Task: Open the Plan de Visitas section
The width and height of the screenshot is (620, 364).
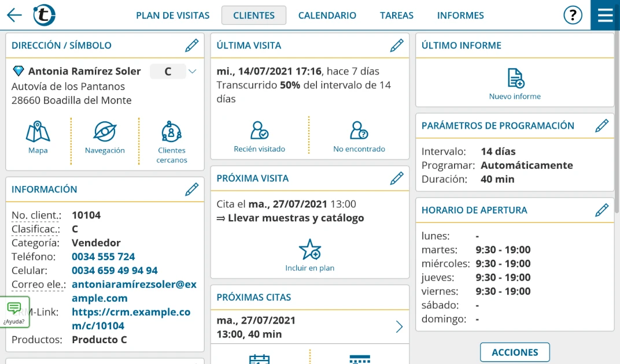Action: coord(172,15)
